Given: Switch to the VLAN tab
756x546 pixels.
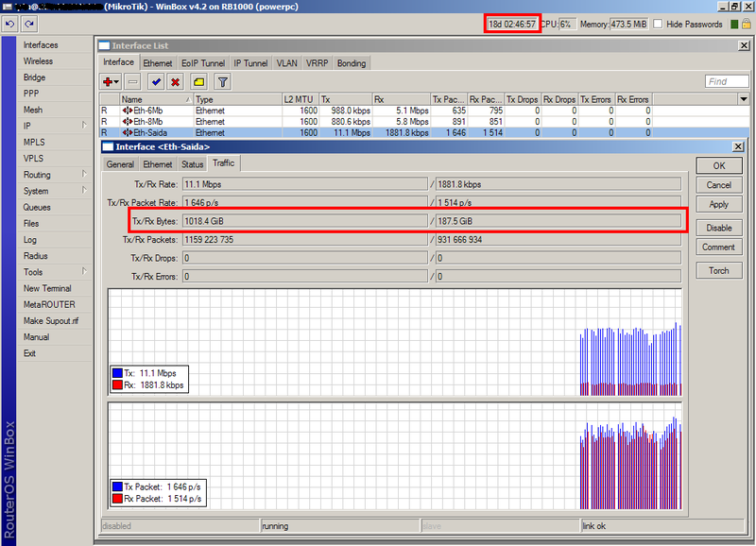Looking at the screenshot, I should [287, 63].
